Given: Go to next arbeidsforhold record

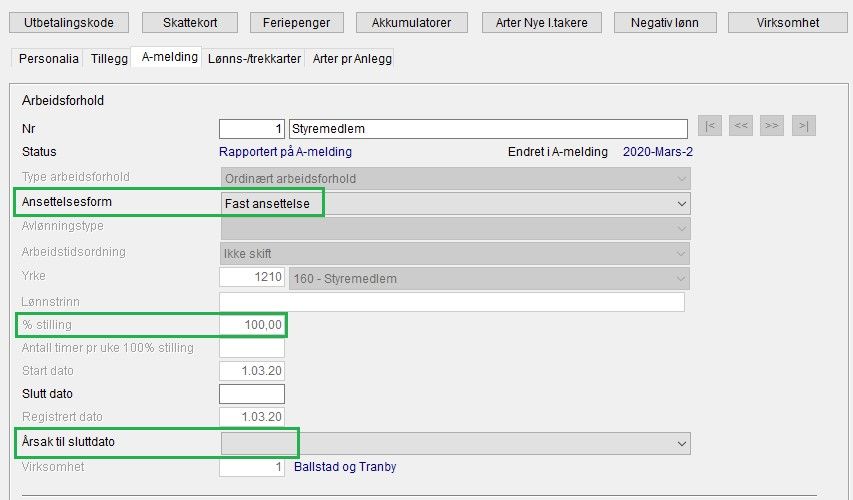Looking at the screenshot, I should click(x=772, y=126).
